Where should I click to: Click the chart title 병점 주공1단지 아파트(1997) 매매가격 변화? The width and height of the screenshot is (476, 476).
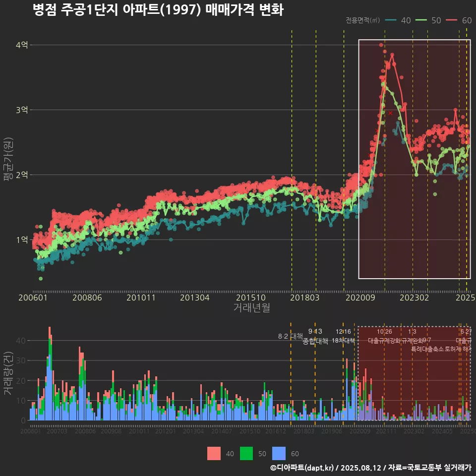click(x=158, y=10)
